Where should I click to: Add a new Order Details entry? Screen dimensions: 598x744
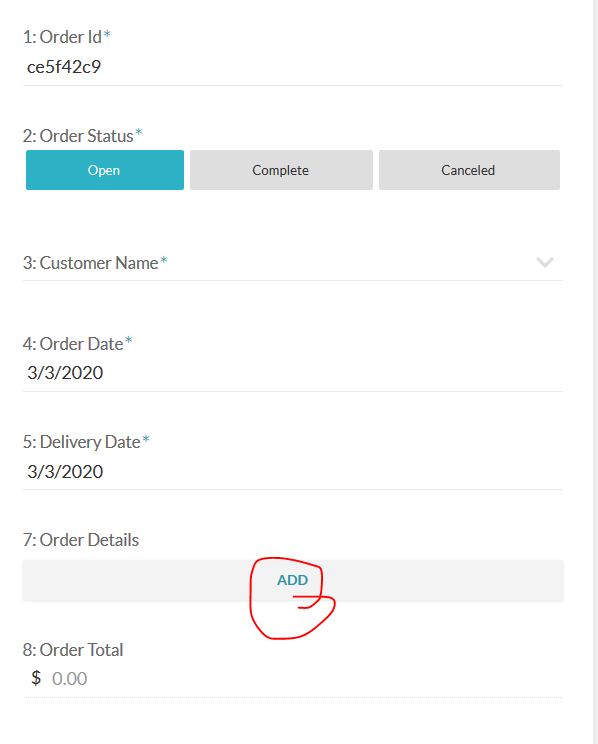coord(293,580)
